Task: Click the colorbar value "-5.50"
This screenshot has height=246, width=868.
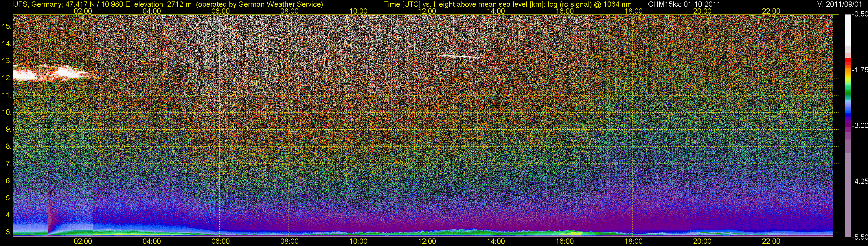Action: tap(860, 237)
